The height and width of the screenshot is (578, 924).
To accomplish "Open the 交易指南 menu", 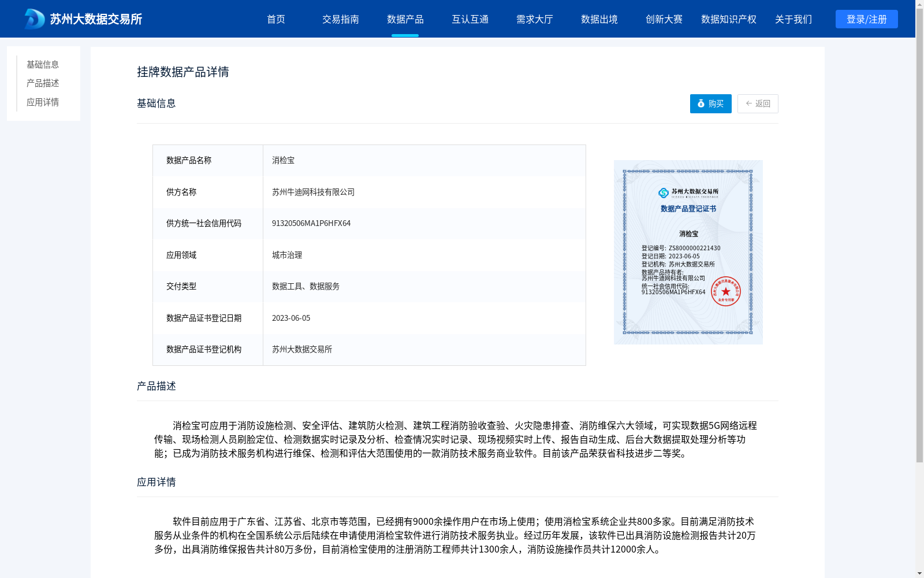I will (x=341, y=19).
